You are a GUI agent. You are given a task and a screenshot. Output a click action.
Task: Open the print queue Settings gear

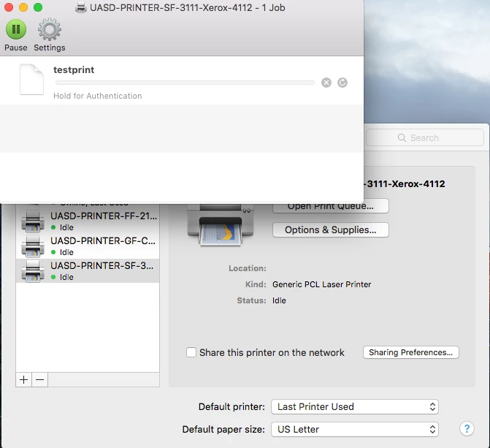(x=50, y=29)
